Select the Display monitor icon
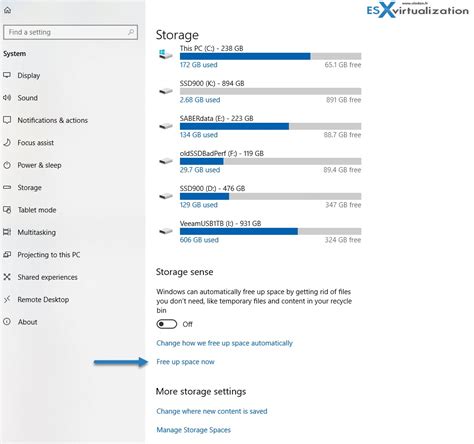 (x=7, y=75)
